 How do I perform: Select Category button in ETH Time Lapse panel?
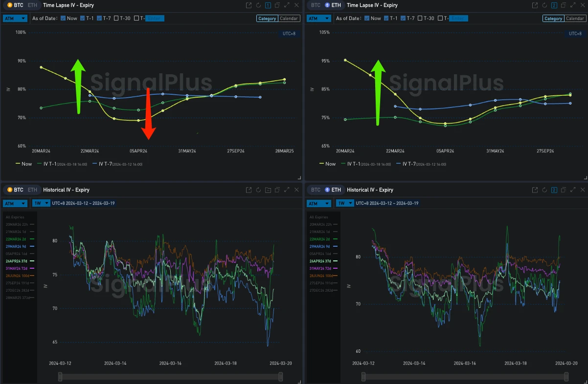[x=553, y=19]
